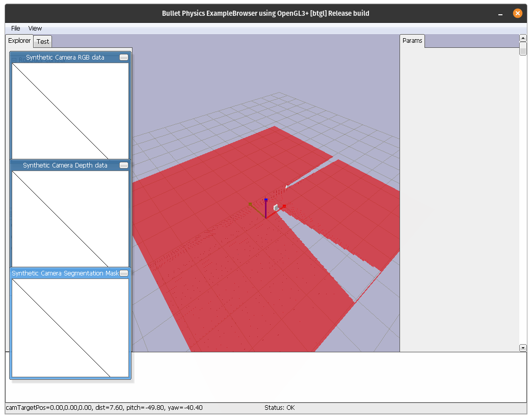Click the Synthetic Camera RGB data title bar
The image size is (532, 419).
click(x=65, y=58)
